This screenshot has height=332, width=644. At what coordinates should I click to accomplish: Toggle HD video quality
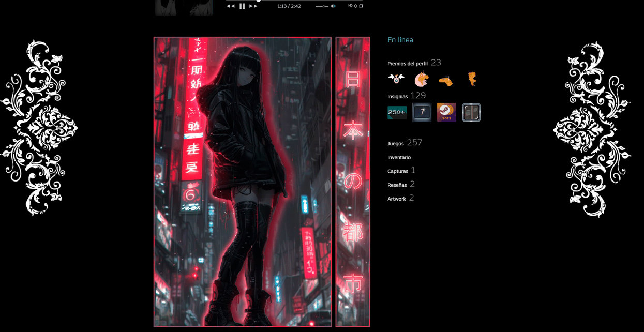pyautogui.click(x=350, y=6)
